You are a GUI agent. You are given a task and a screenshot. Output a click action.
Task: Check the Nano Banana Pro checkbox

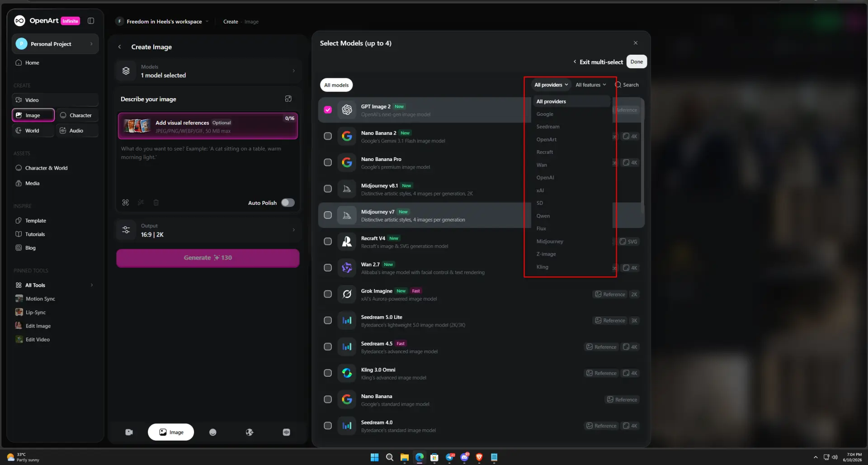[x=328, y=162]
